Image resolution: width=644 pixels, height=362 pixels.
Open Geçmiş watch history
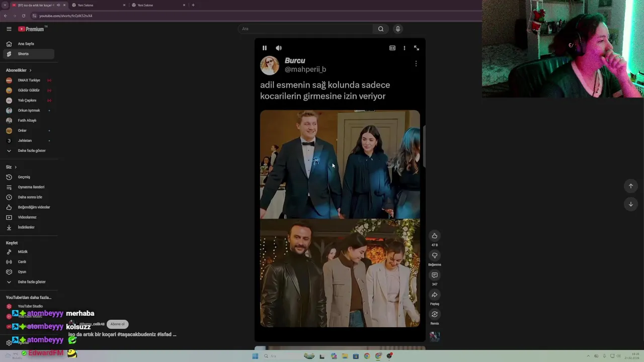[28, 177]
